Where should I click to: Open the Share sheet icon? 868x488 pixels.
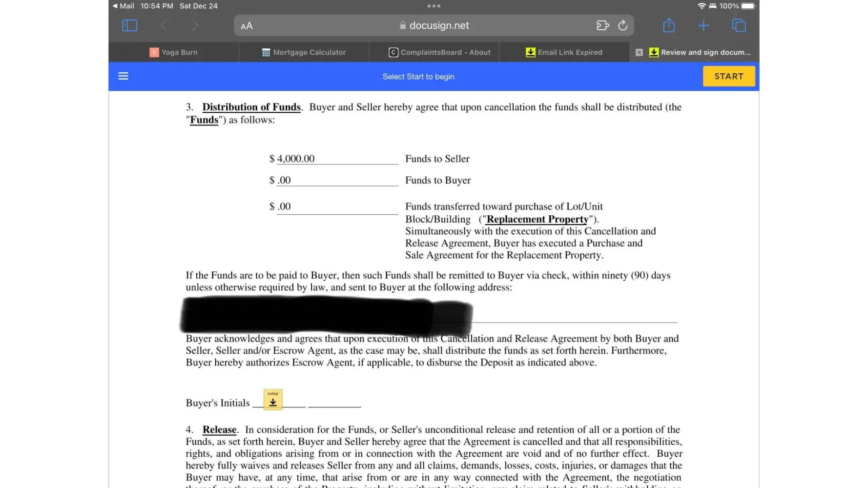point(669,25)
